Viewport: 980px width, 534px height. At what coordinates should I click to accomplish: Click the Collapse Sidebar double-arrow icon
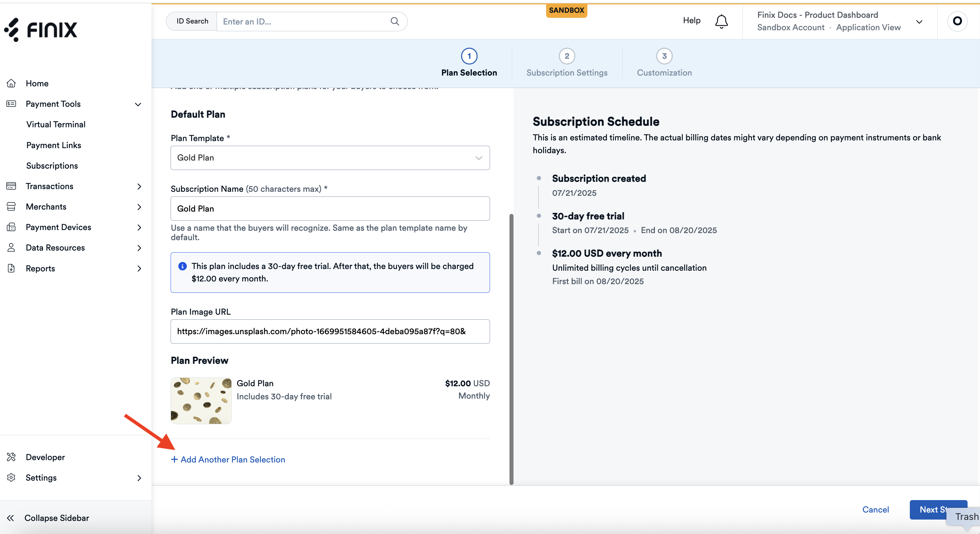pos(11,518)
